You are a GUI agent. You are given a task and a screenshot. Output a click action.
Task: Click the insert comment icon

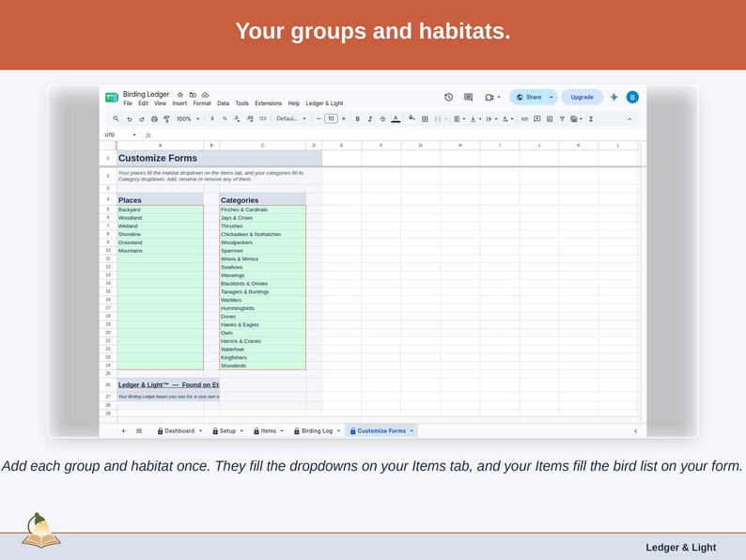click(x=537, y=119)
